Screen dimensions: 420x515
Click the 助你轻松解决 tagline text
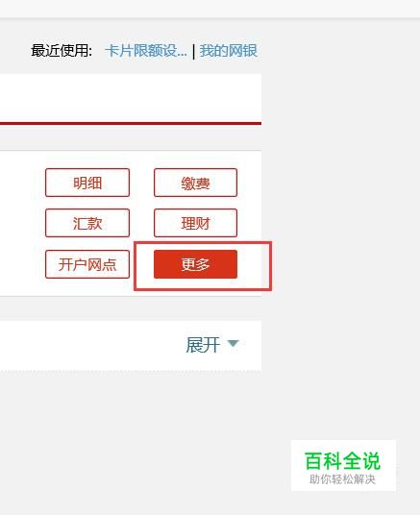pos(342,479)
